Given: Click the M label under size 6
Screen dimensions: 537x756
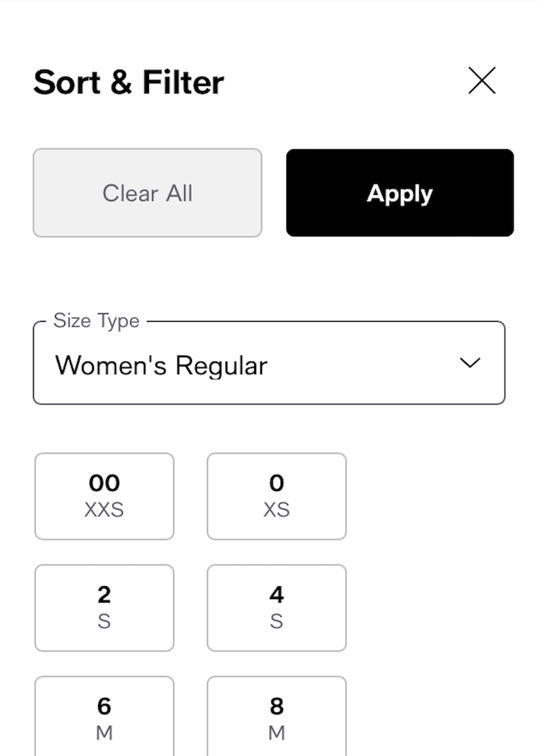Looking at the screenshot, I should [x=105, y=734].
